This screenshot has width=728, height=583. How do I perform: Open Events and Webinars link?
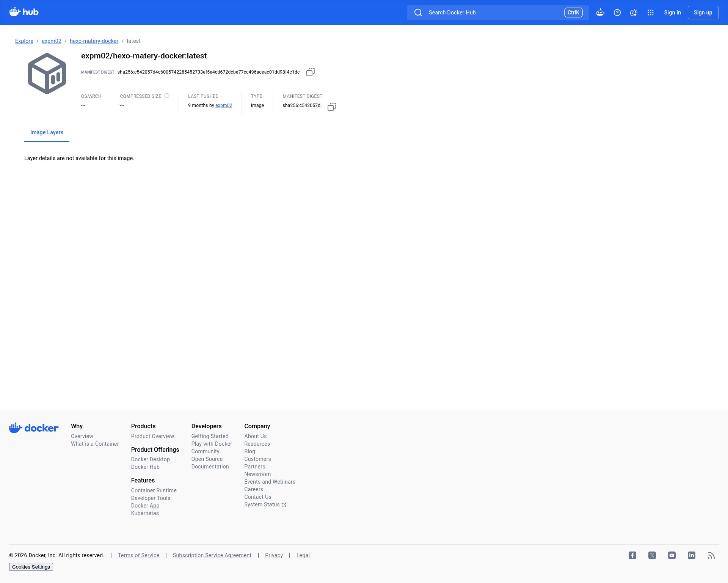click(270, 482)
